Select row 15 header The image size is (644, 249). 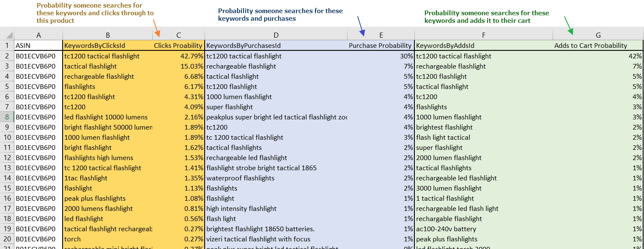point(8,188)
